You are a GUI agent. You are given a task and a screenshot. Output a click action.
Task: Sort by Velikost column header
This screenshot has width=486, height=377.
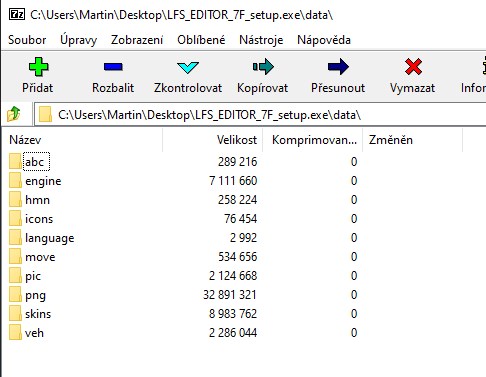coord(213,140)
